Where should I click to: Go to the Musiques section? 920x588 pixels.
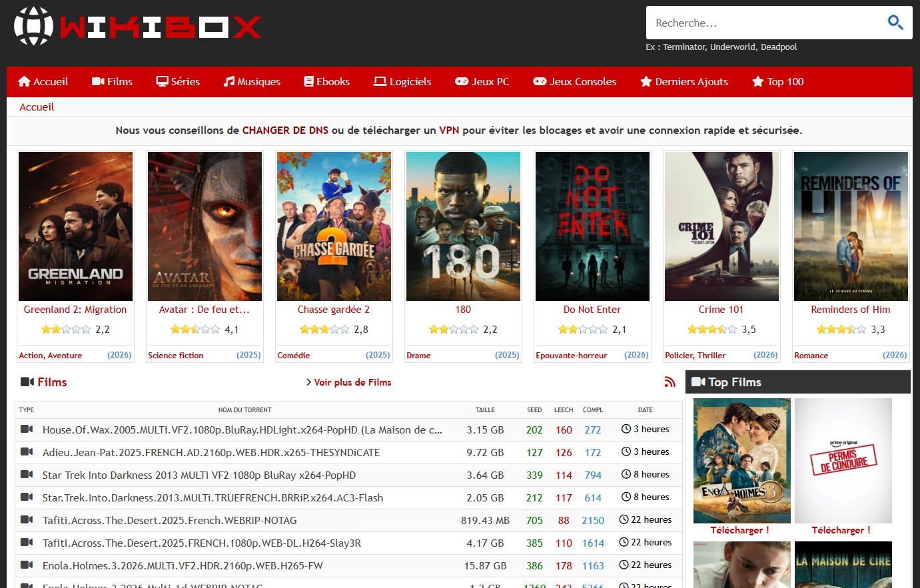coord(252,81)
